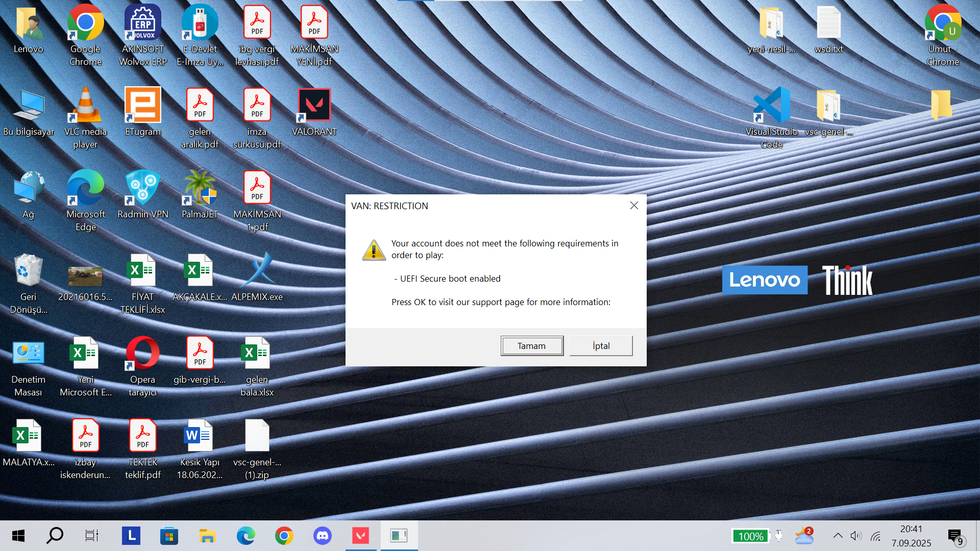This screenshot has height=551, width=980.
Task: Open the volume control in system tray
Action: [x=856, y=536]
